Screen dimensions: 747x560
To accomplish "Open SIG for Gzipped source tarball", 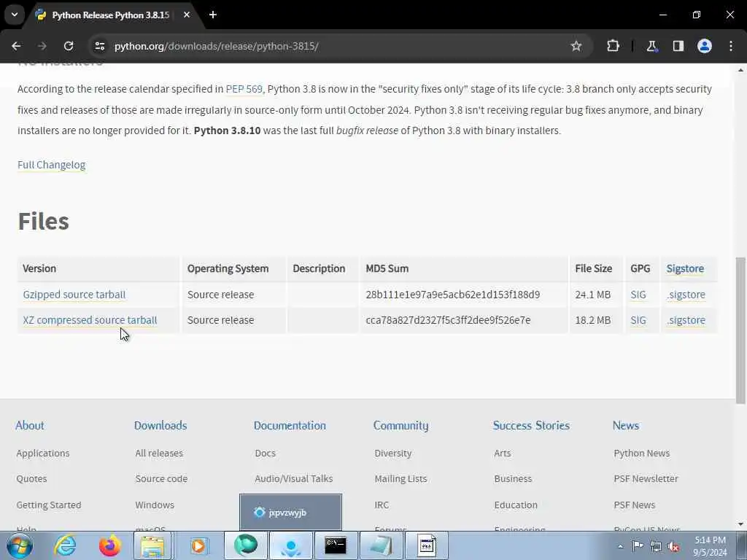I will (x=638, y=295).
